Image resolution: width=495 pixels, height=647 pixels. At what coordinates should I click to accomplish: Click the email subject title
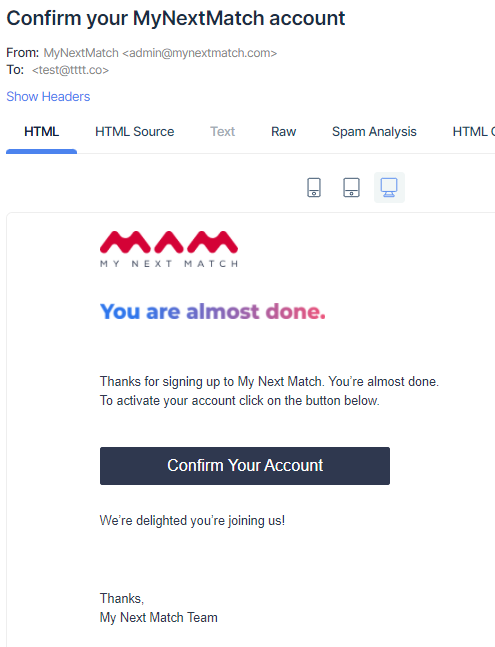point(176,18)
